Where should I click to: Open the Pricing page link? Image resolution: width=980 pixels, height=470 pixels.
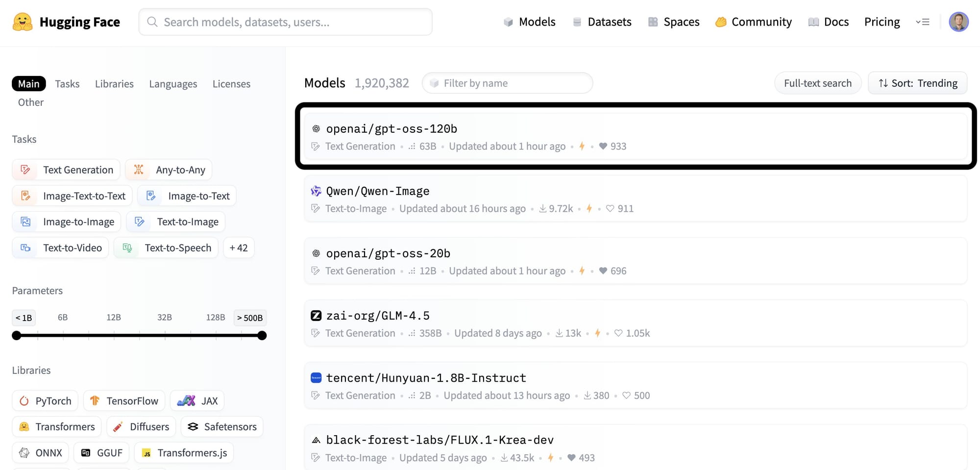click(882, 22)
